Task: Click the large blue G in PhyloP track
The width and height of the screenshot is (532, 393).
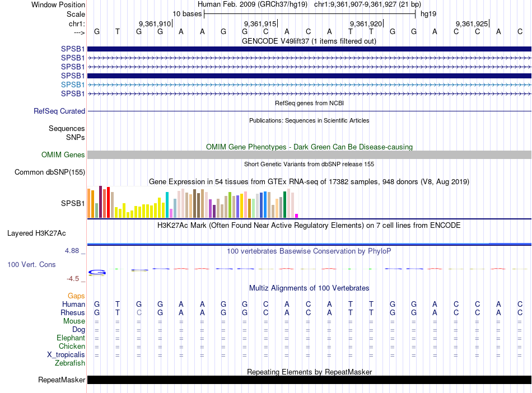Action: [x=97, y=272]
